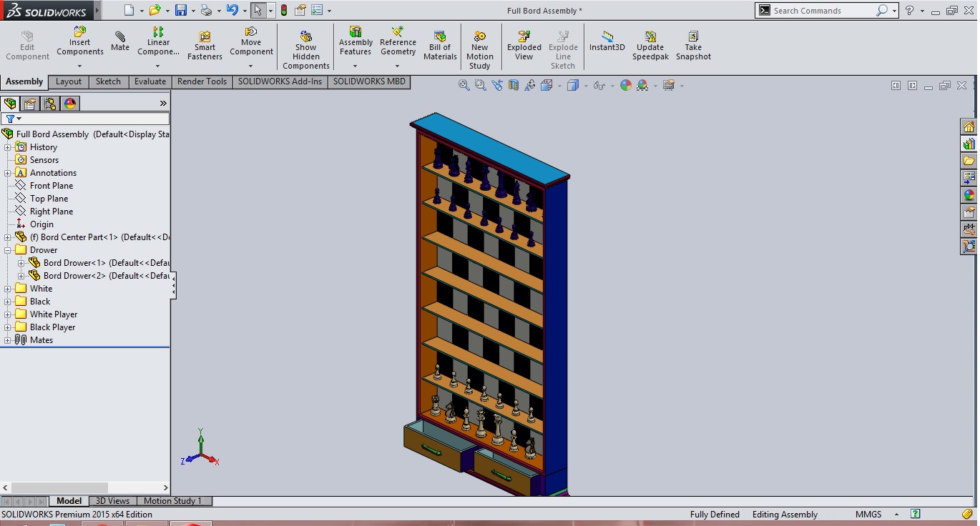
Task: Expand the Black Player folder
Action: (x=8, y=327)
